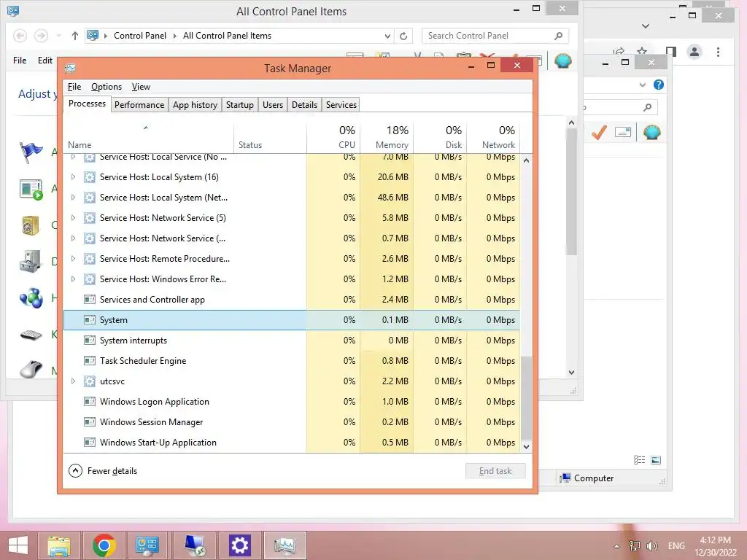Select the System interrupts process

click(x=292, y=341)
